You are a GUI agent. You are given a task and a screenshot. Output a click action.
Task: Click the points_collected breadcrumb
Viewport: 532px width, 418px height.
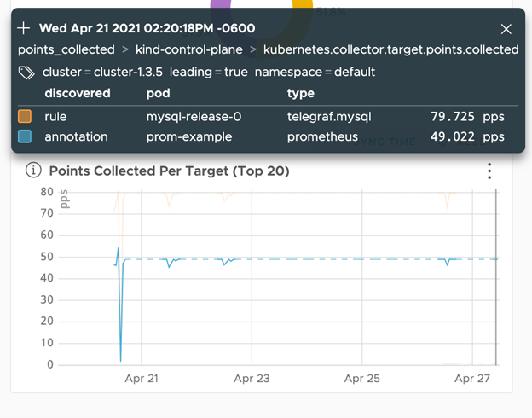tap(66, 50)
